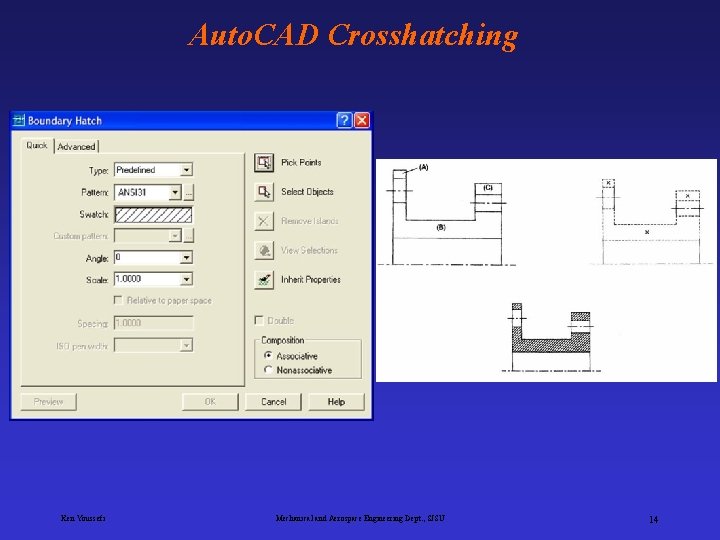The height and width of the screenshot is (540, 720).
Task: Click the Cancel button
Action: click(x=274, y=402)
